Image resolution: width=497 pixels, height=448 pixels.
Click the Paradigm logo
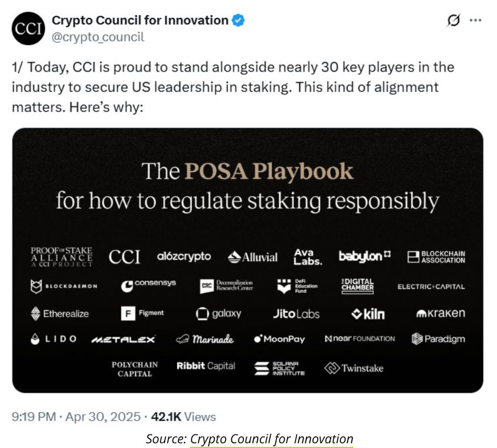click(438, 339)
